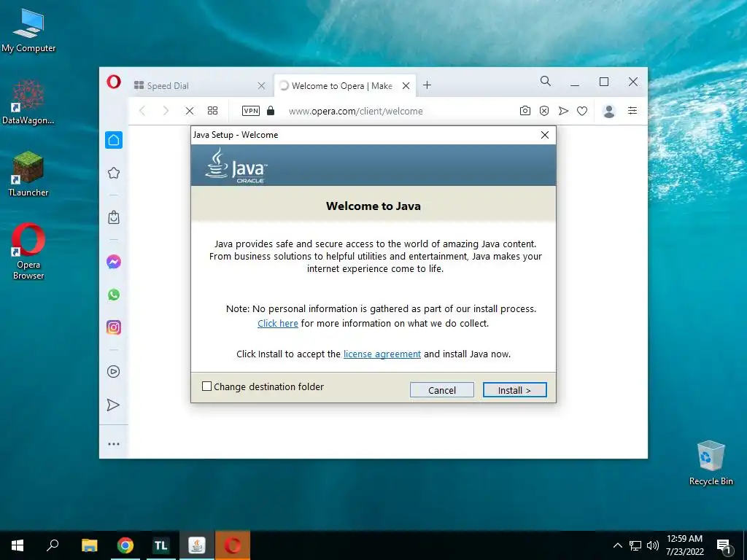The image size is (747, 560).
Task: Go forward in Opera history
Action: [166, 111]
